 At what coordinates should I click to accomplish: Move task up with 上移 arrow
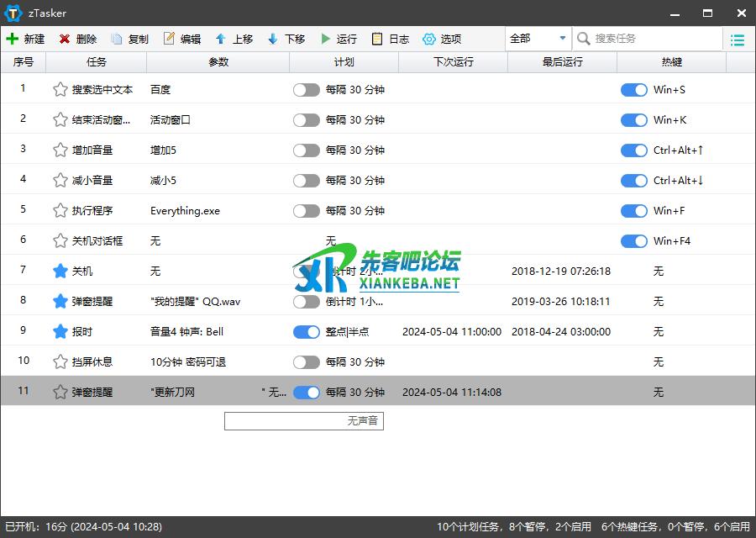point(221,39)
